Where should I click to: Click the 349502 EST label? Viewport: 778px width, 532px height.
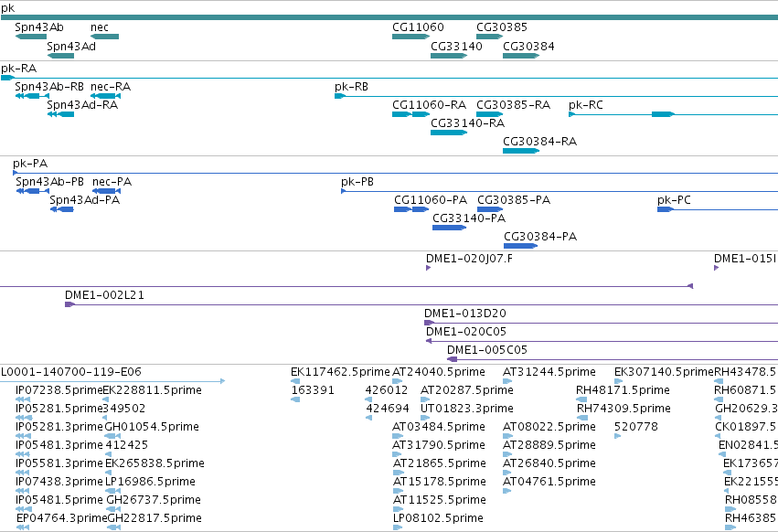pos(124,409)
